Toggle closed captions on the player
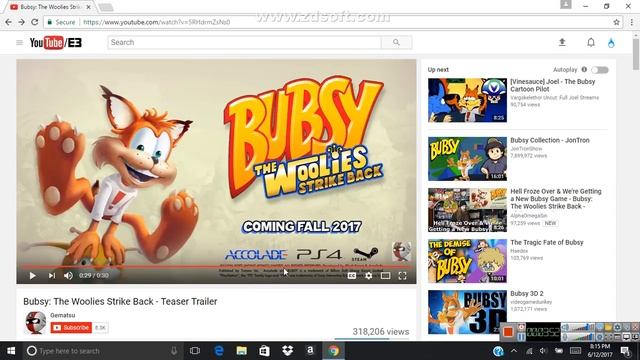Image resolution: width=640 pixels, height=360 pixels. pos(351,276)
